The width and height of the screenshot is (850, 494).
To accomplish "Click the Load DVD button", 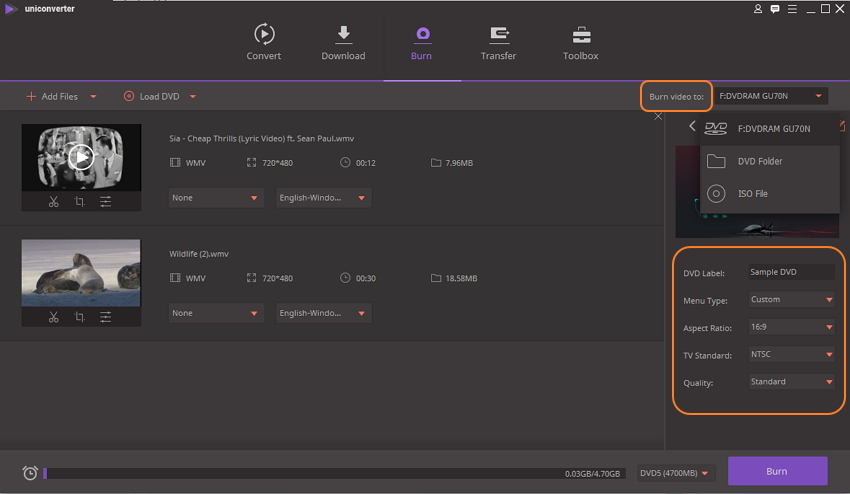I will [x=151, y=97].
